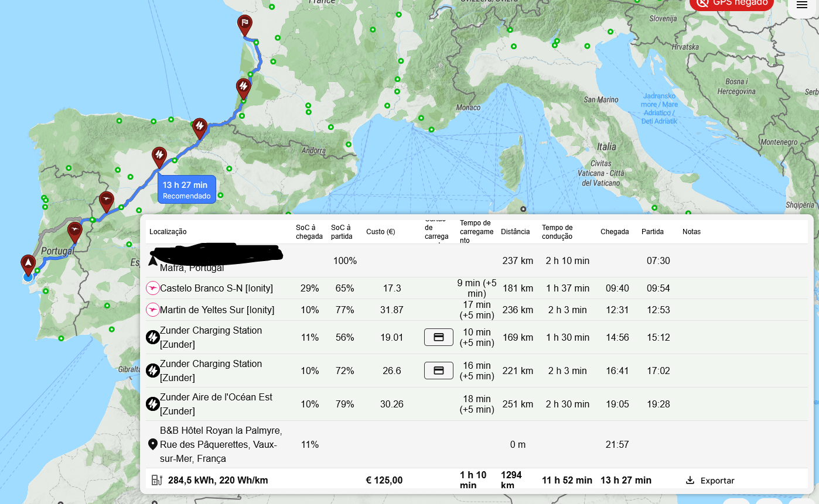Click the red GPS negado indicator
819x504 pixels.
coord(731,4)
